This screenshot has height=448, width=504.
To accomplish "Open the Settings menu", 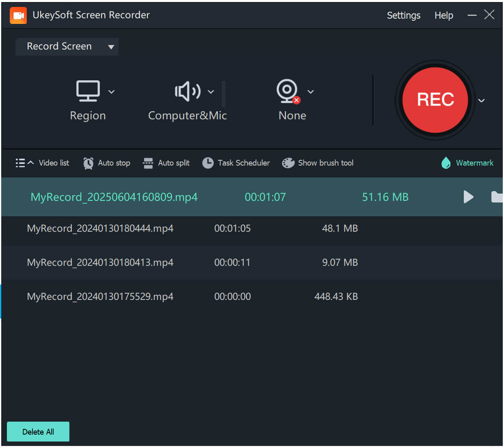I will click(403, 15).
